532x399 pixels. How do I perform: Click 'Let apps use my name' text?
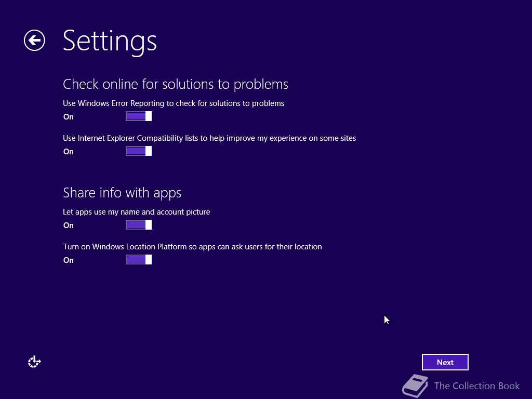point(137,212)
